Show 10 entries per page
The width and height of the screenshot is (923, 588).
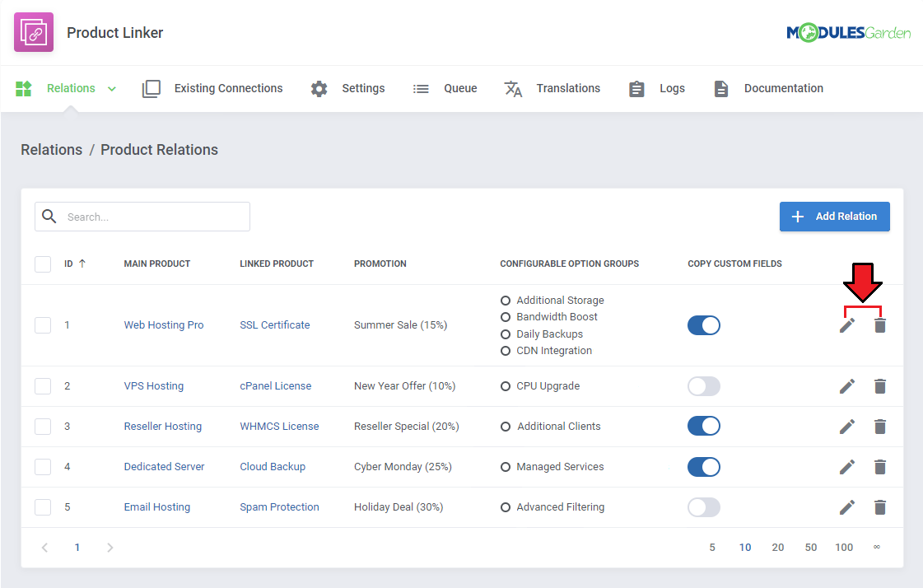tap(745, 548)
